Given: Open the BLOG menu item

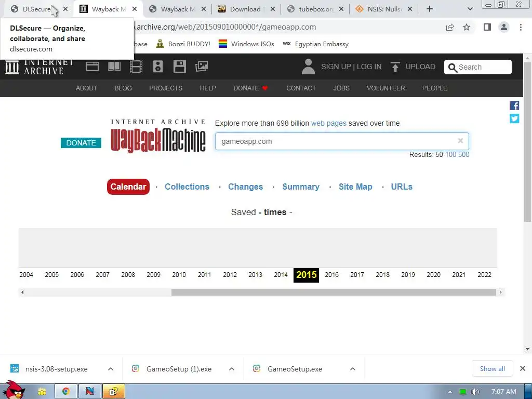Looking at the screenshot, I should 123,88.
